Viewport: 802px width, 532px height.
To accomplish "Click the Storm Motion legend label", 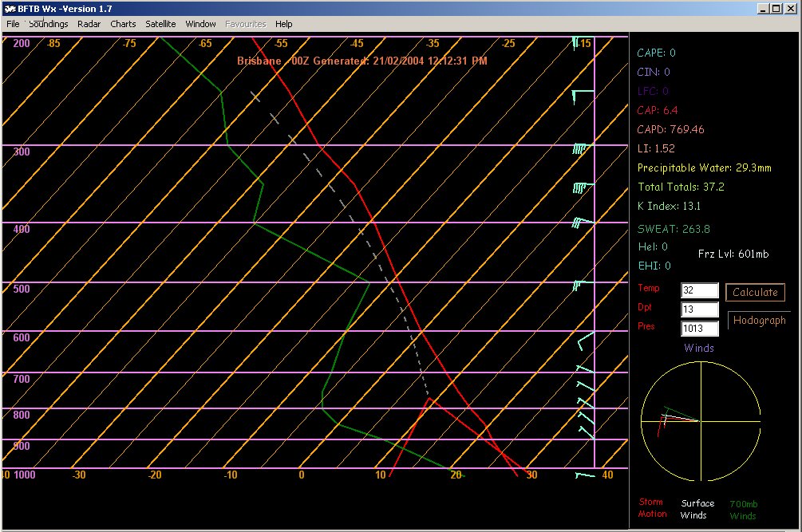I will 652,508.
